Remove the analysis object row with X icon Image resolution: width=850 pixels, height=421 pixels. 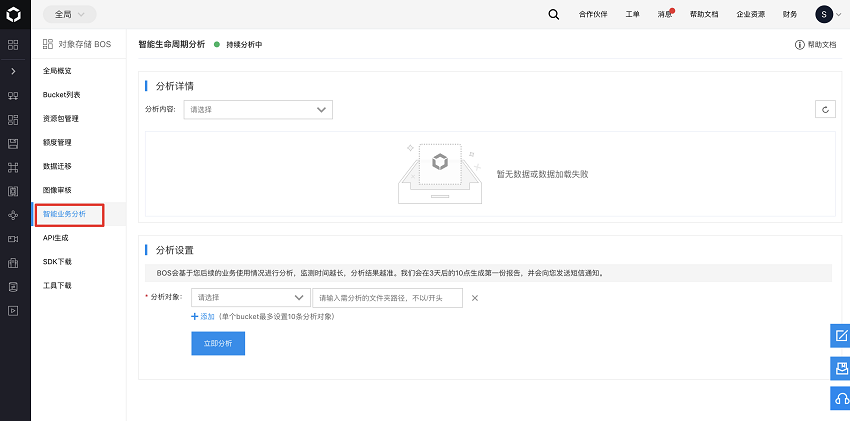click(x=475, y=298)
